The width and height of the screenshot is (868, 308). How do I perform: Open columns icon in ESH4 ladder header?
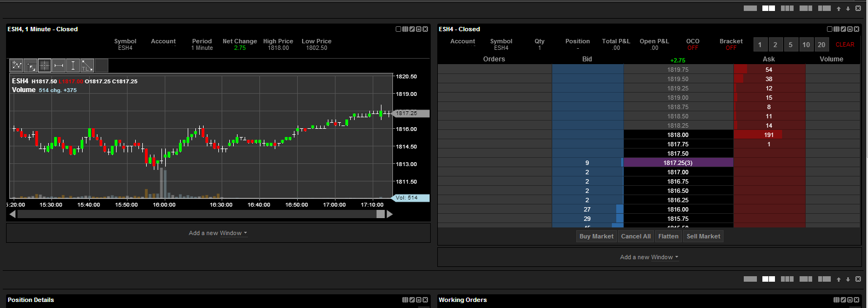click(836, 29)
